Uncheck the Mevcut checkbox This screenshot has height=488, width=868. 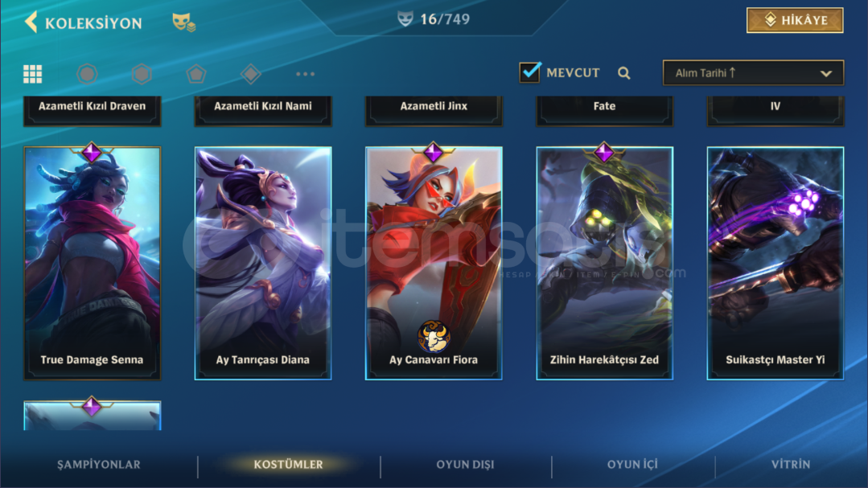coord(530,72)
